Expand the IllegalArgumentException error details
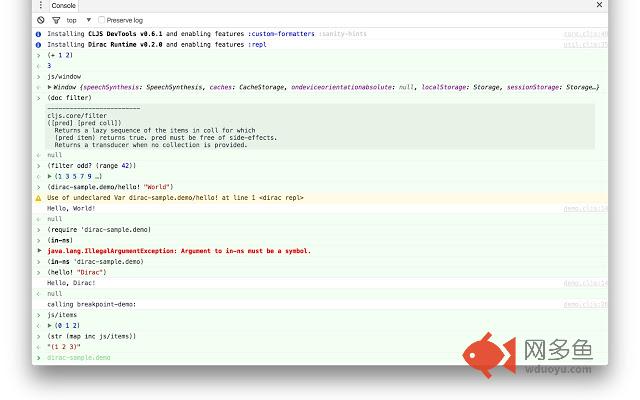The height and width of the screenshot is (400, 640). (x=39, y=250)
